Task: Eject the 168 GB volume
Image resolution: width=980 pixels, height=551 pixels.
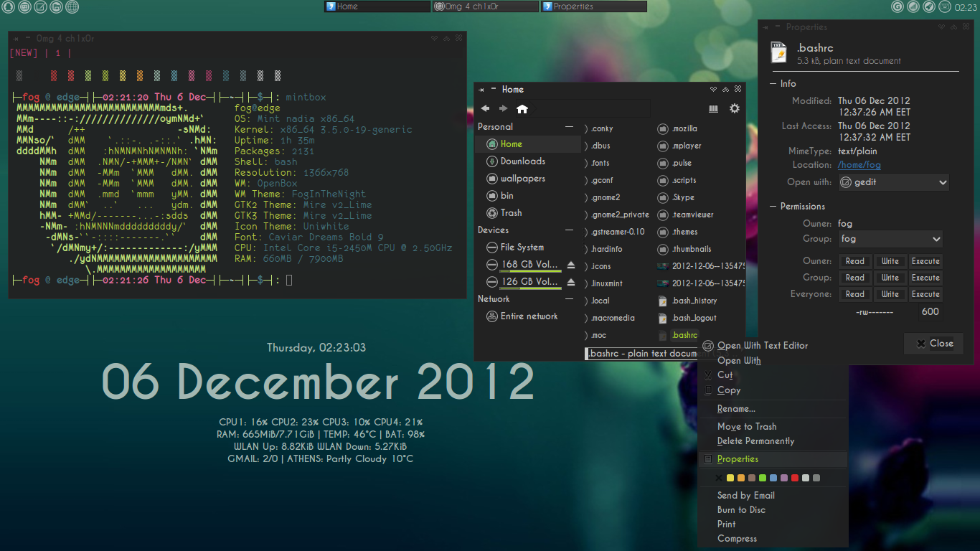Action: tap(571, 265)
